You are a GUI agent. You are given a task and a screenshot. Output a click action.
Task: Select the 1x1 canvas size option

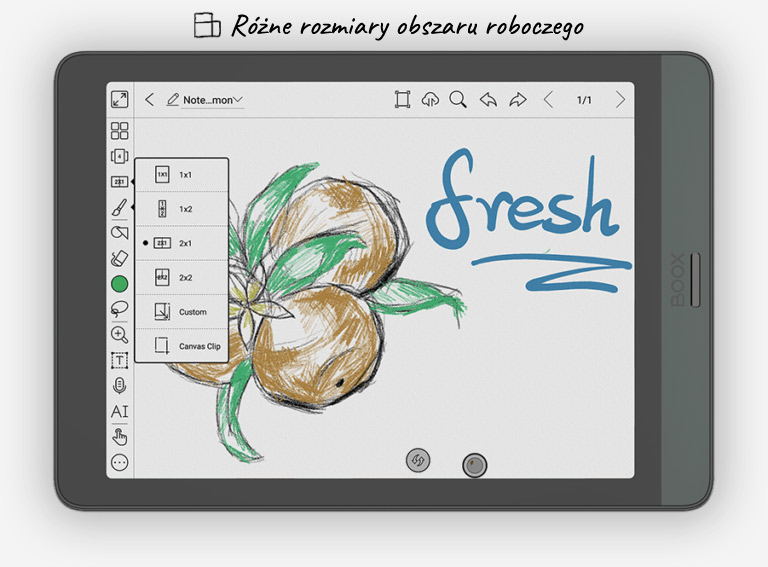[181, 175]
